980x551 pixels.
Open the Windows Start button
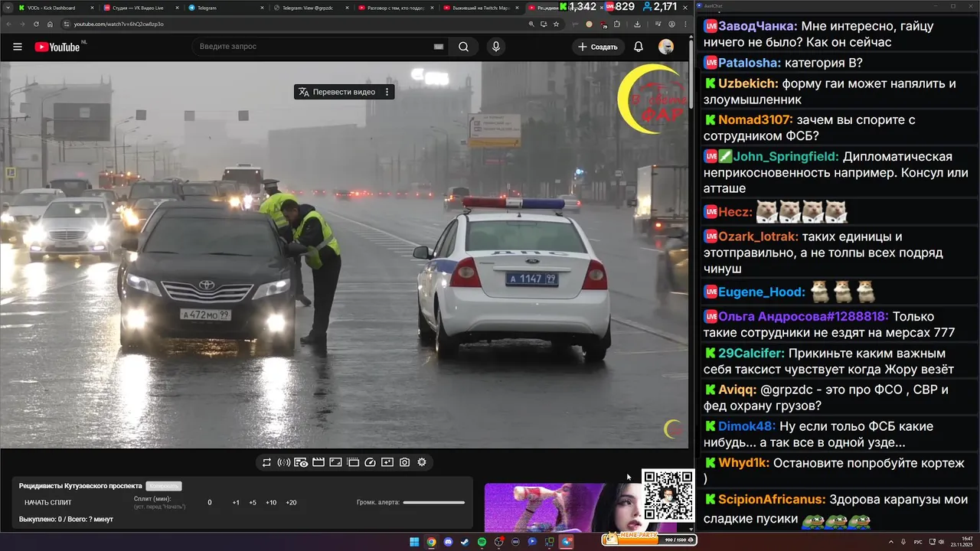coord(414,542)
